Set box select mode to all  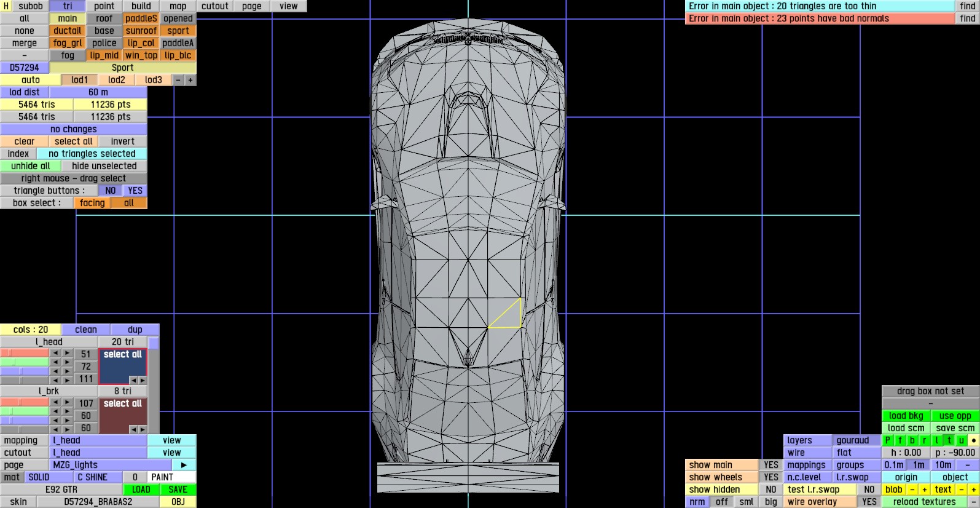pyautogui.click(x=129, y=203)
